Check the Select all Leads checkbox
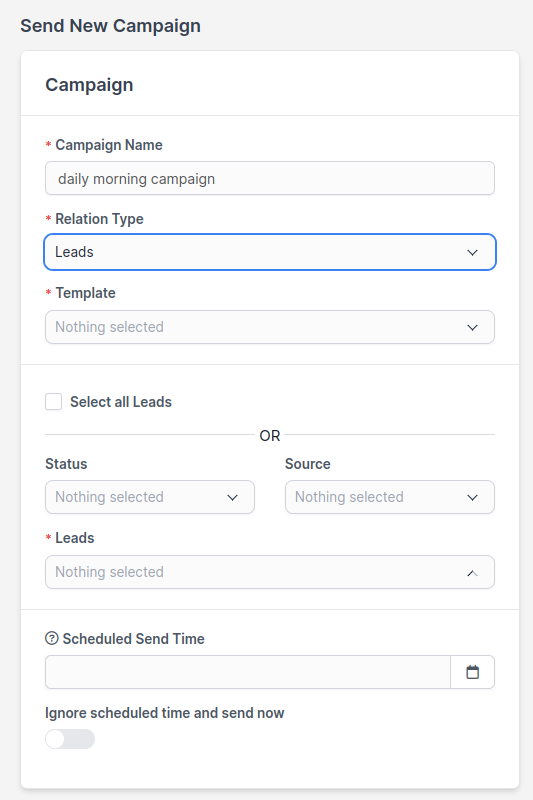This screenshot has width=533, height=800. pos(54,402)
